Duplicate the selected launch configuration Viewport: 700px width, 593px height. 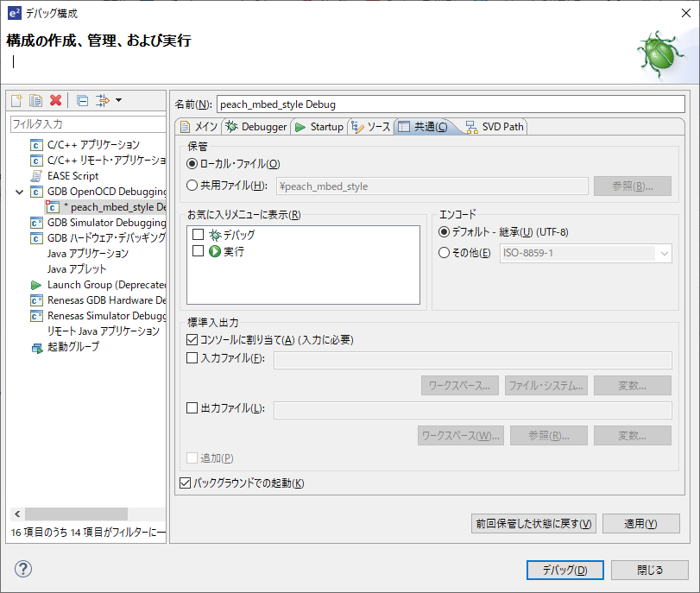(35, 100)
